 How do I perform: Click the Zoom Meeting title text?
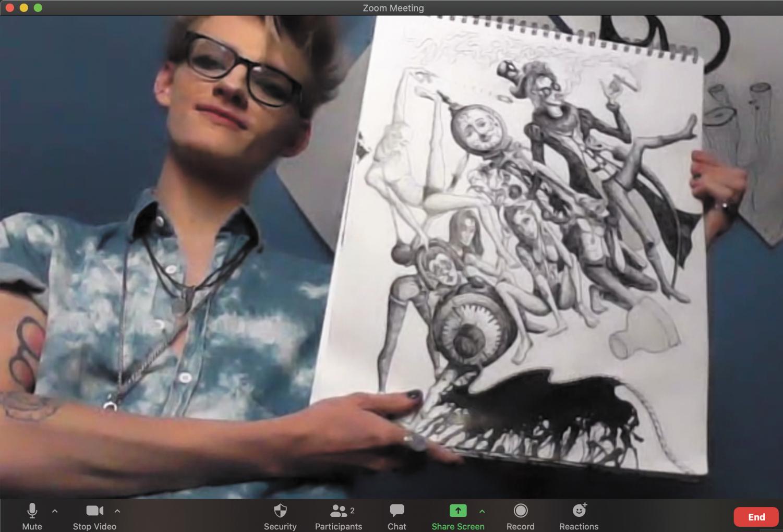pyautogui.click(x=393, y=8)
